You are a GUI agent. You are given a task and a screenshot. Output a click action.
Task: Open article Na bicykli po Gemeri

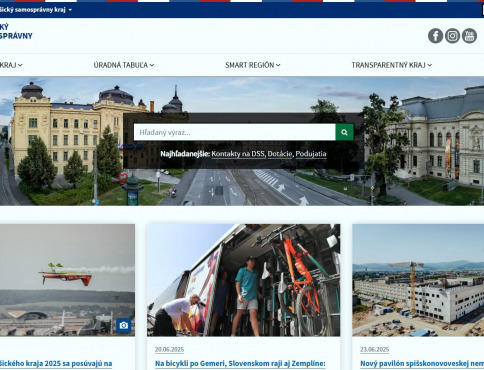(x=240, y=363)
